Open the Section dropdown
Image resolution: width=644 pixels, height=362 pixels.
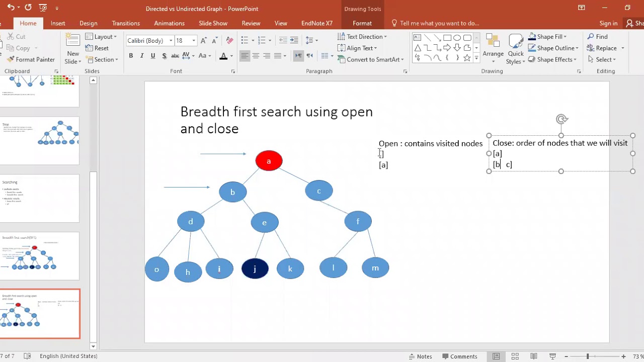102,59
